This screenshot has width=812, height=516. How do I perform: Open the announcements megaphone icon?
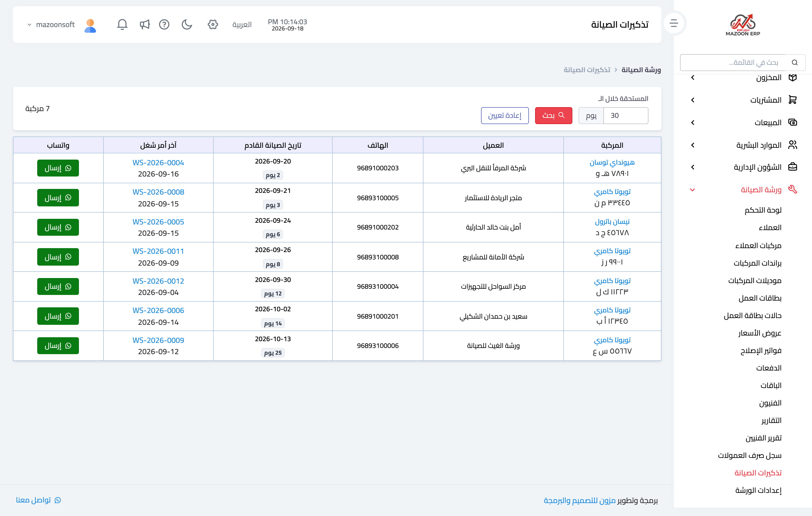[145, 24]
